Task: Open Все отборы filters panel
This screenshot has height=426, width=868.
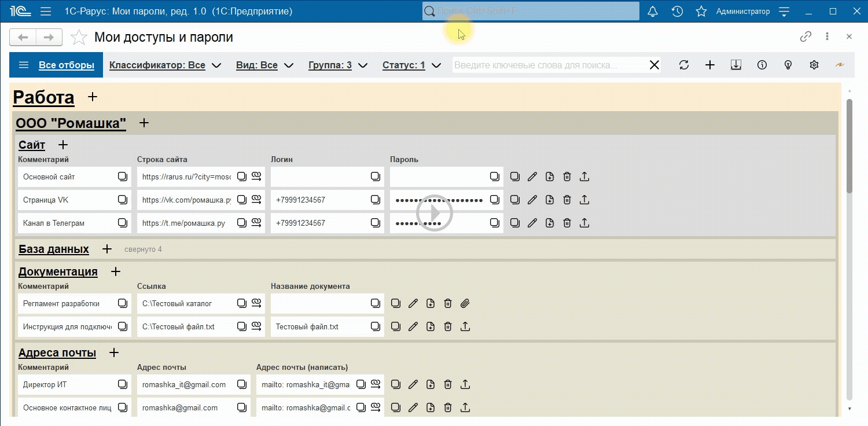Action: tap(56, 65)
